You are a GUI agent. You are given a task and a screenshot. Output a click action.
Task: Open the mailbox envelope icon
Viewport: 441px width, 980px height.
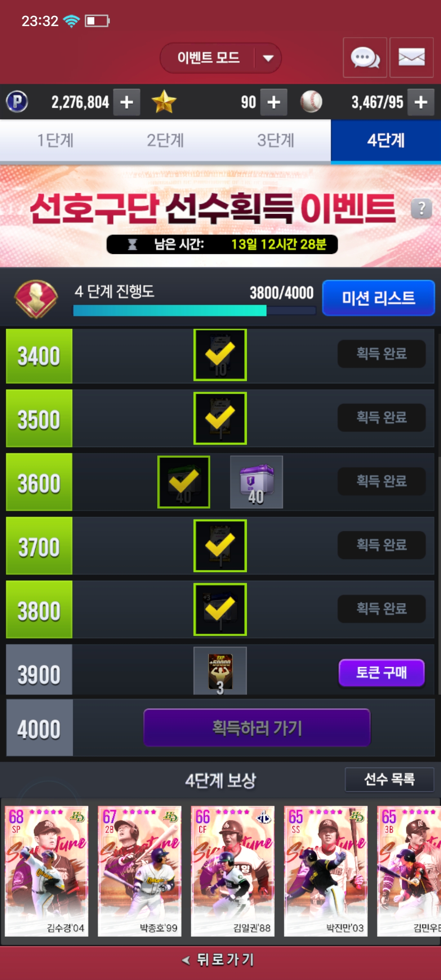[411, 58]
